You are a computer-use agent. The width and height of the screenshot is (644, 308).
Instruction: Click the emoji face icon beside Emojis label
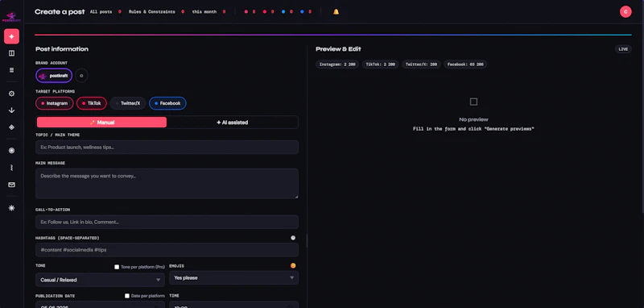pyautogui.click(x=293, y=265)
